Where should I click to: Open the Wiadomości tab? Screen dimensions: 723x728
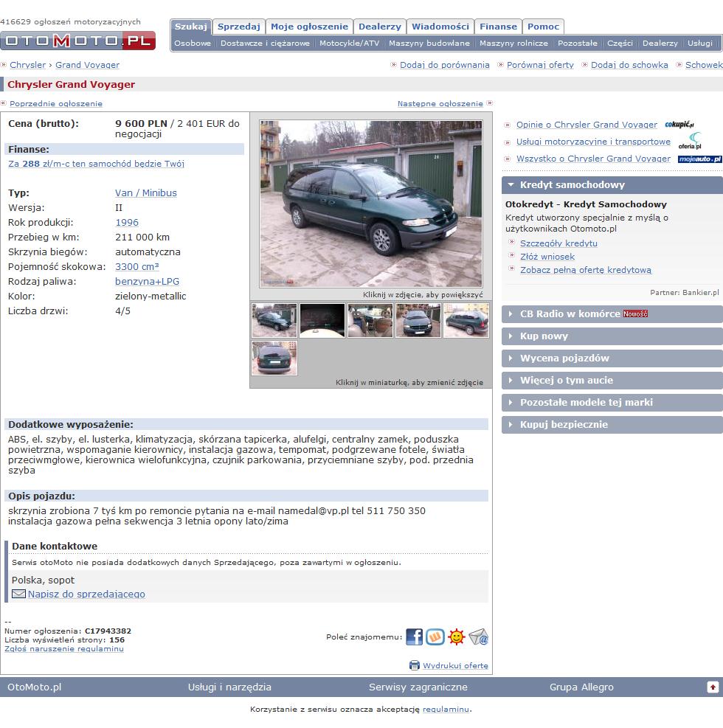440,27
